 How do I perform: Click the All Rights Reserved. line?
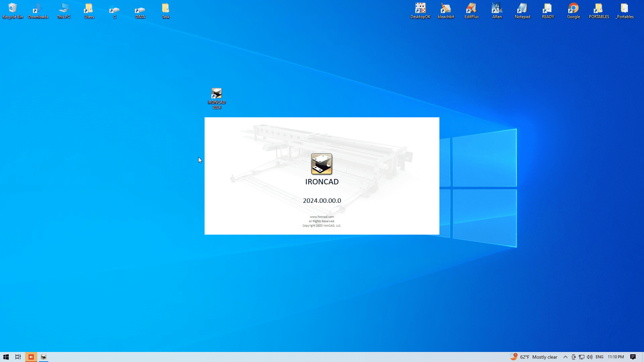(322, 221)
